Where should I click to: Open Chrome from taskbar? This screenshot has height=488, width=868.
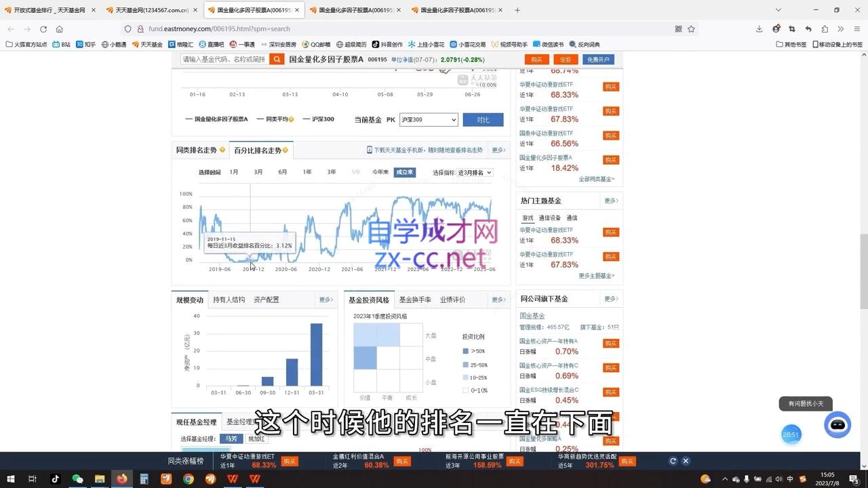point(189,479)
